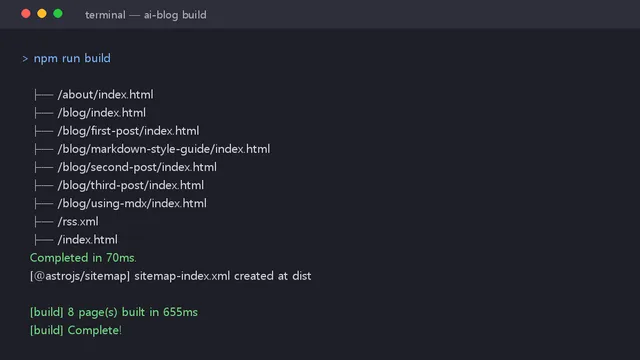
Task: Click the yellow minimize window button
Action: [42, 13]
